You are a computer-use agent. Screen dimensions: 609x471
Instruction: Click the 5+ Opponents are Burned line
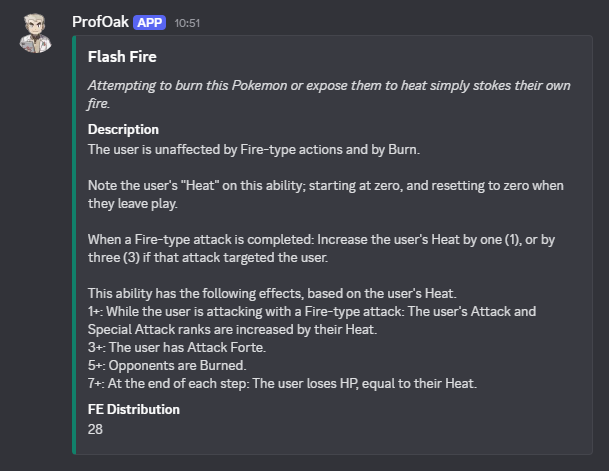point(167,365)
